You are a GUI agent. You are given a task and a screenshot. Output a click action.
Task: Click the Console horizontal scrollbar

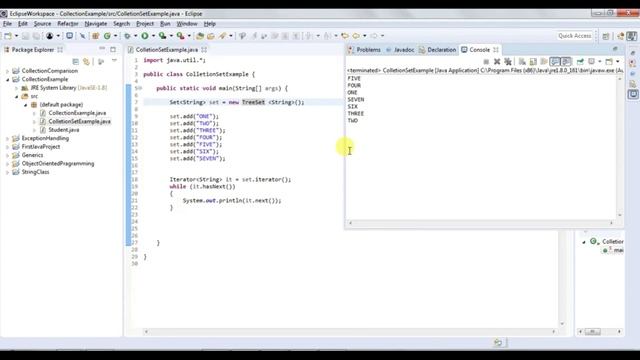click(481, 223)
